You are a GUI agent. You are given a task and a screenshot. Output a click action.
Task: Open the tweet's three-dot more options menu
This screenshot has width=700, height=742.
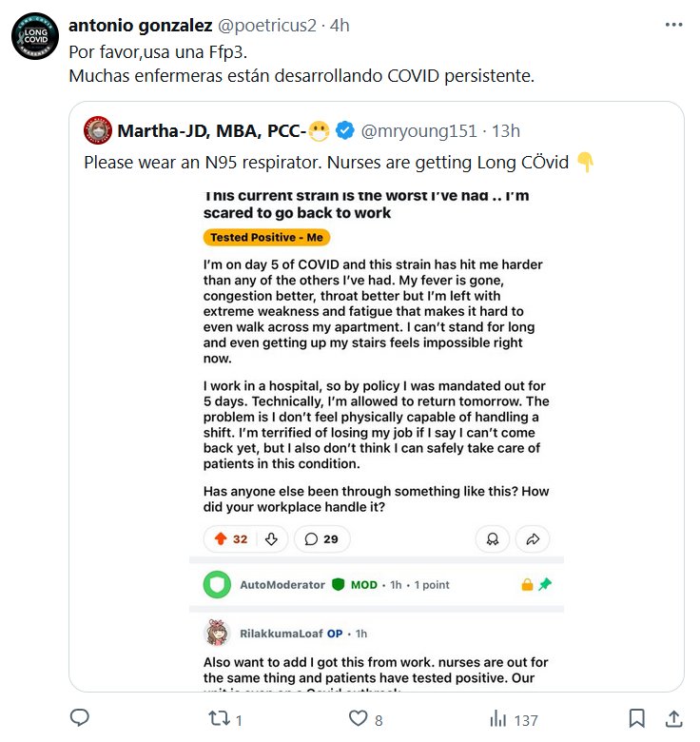tap(673, 26)
